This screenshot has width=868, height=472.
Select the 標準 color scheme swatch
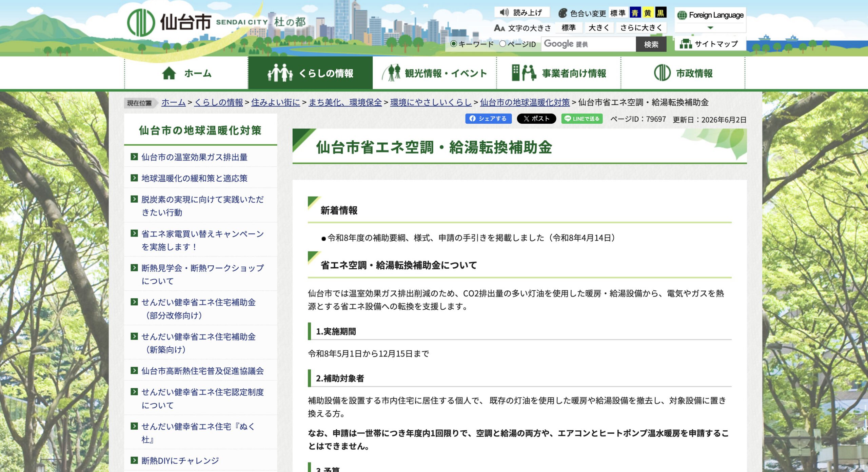click(618, 13)
